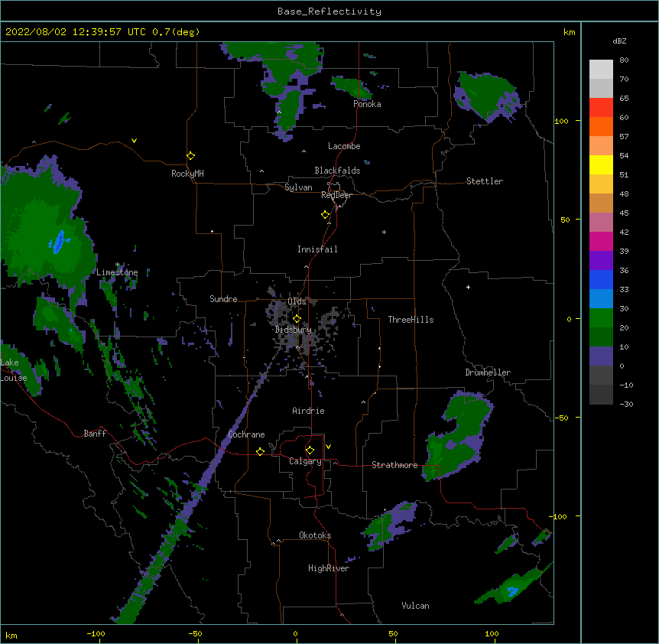Click the Olds town label
This screenshot has width=659, height=644.
297,301
